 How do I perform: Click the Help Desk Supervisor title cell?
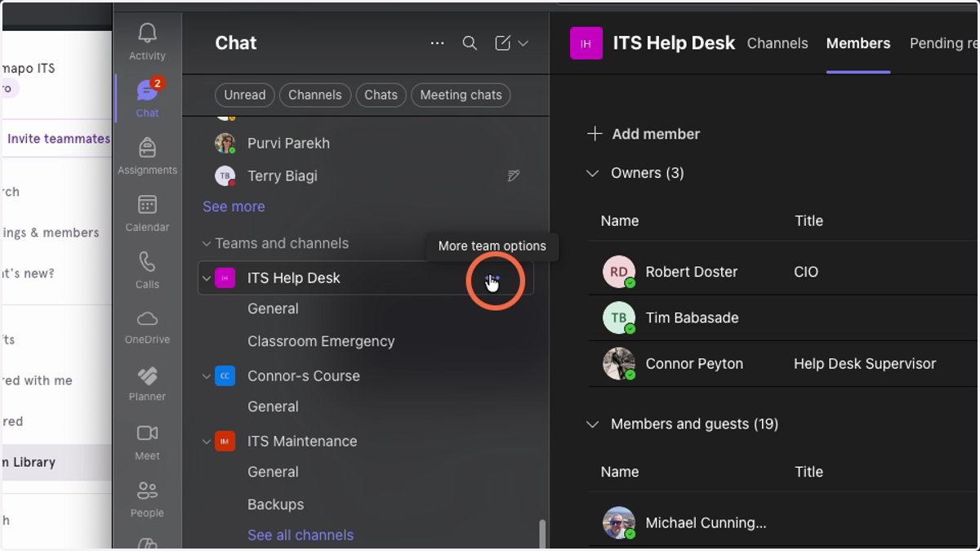click(865, 364)
